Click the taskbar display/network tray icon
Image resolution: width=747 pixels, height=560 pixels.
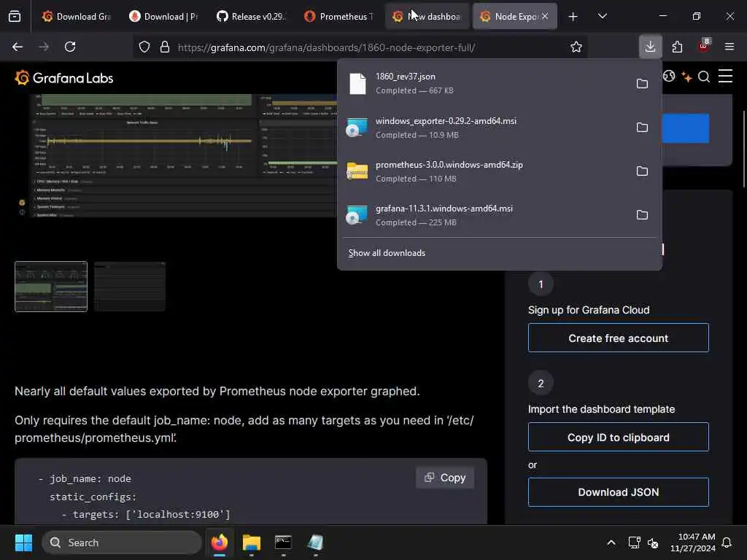[x=634, y=542]
